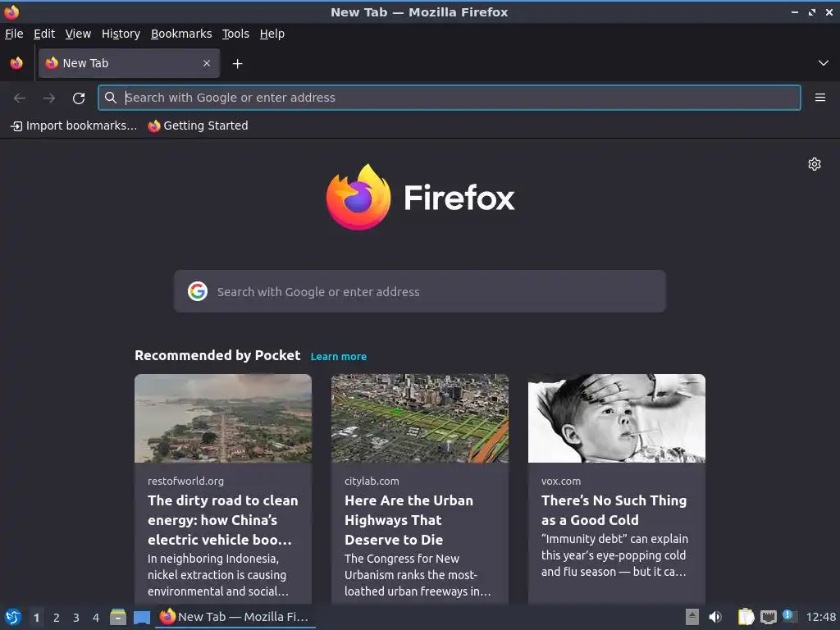Go forward one page
840x630 pixels.
[49, 98]
